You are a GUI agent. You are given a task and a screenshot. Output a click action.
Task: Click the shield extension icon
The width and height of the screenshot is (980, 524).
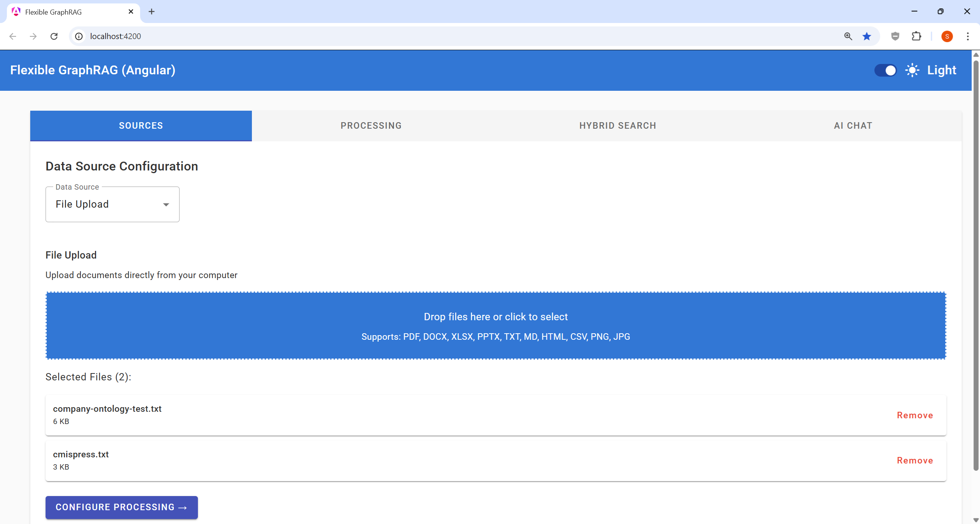point(895,36)
